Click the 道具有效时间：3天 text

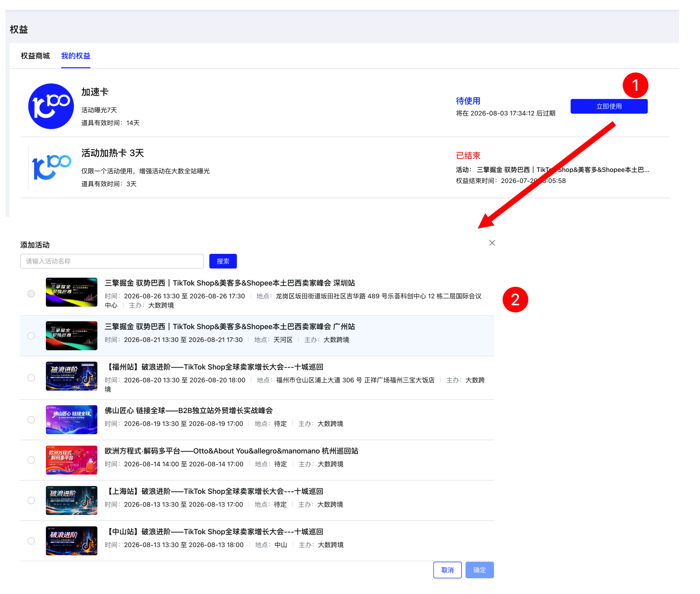[109, 184]
